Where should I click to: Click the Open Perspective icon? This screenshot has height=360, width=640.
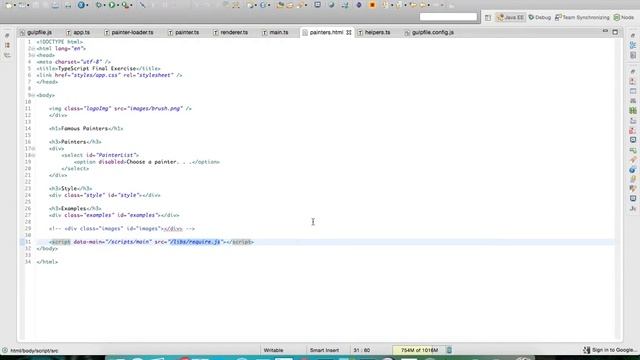(488, 18)
